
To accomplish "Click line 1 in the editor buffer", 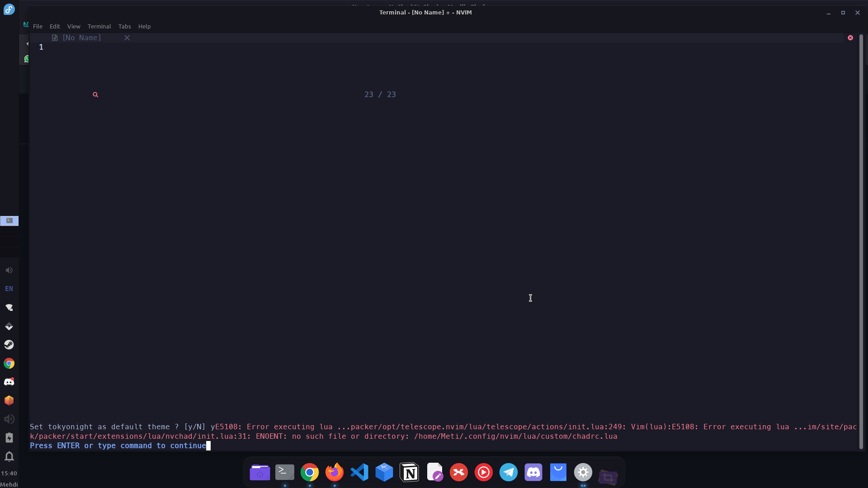I will 41,47.
